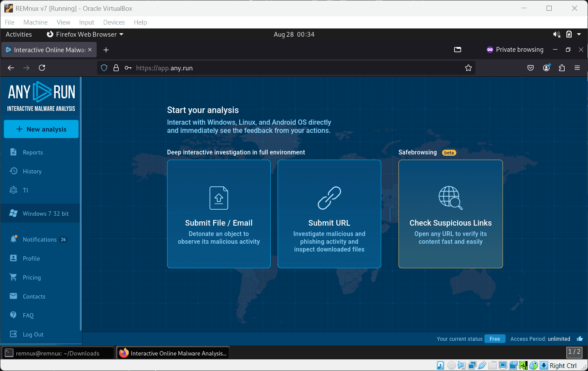Open the clock and calendar panel
The image size is (588, 371).
(x=294, y=35)
